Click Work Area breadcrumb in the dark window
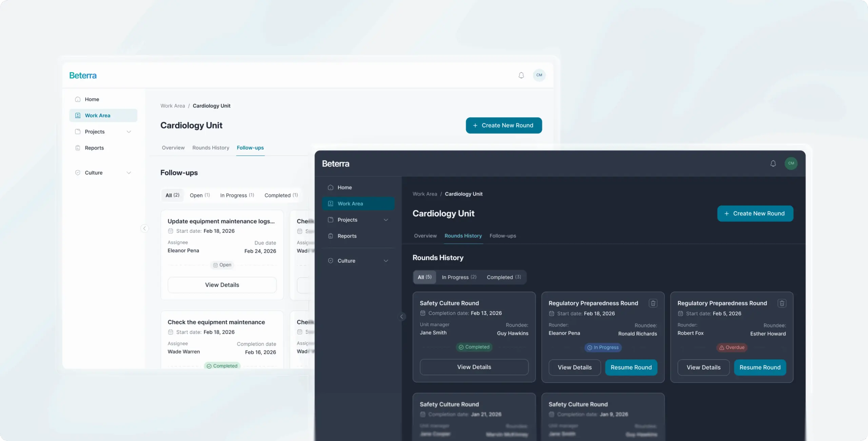The image size is (868, 441). point(425,194)
